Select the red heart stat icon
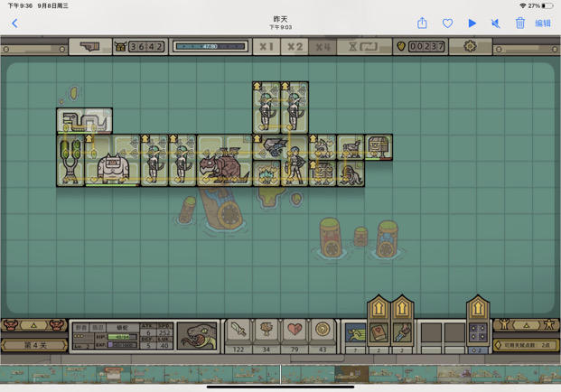Image resolution: width=561 pixels, height=392 pixels. pyautogui.click(x=295, y=330)
